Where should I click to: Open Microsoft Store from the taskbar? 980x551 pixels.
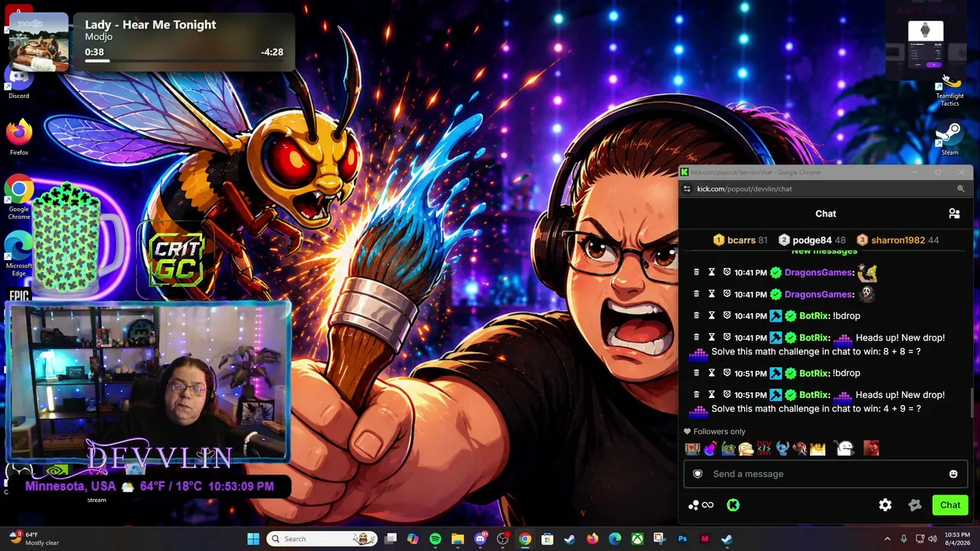tap(547, 539)
